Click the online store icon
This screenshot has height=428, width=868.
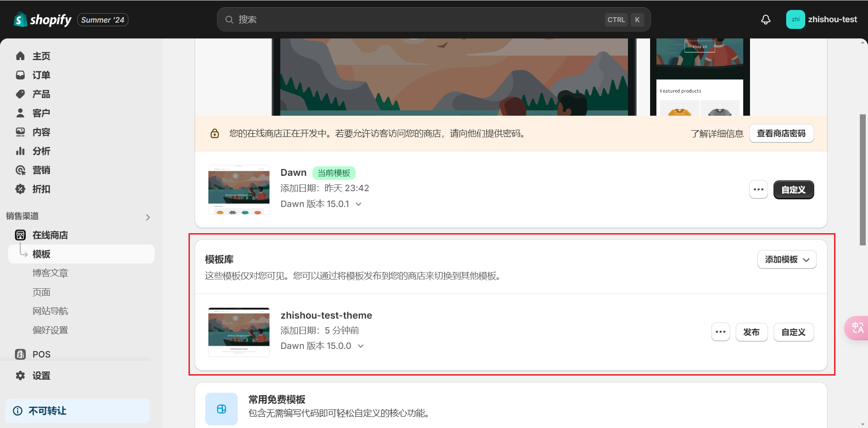coord(20,235)
